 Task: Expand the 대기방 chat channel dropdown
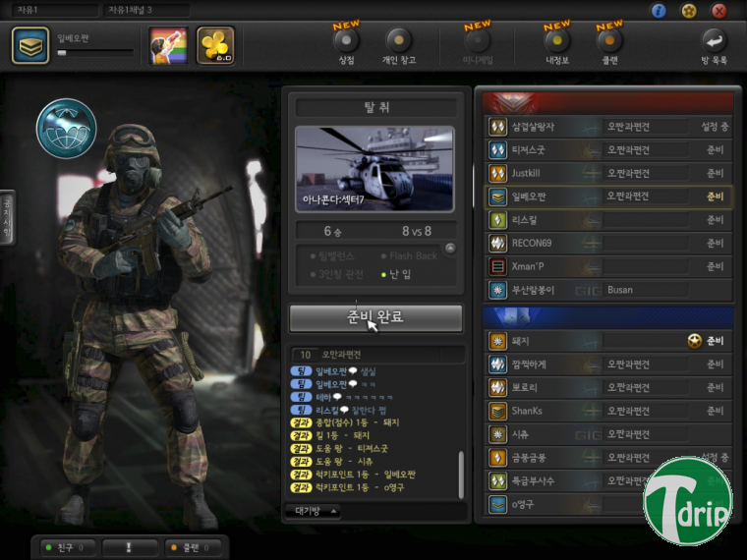coord(314,511)
